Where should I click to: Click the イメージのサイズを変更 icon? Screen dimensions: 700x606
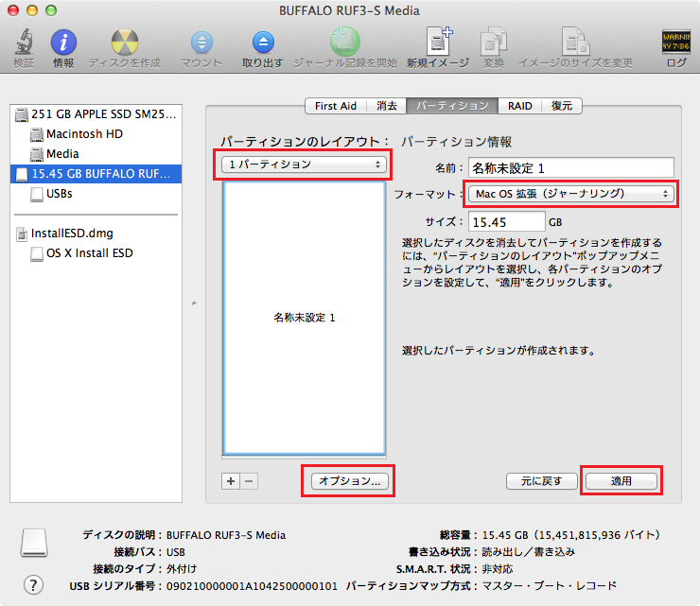575,42
